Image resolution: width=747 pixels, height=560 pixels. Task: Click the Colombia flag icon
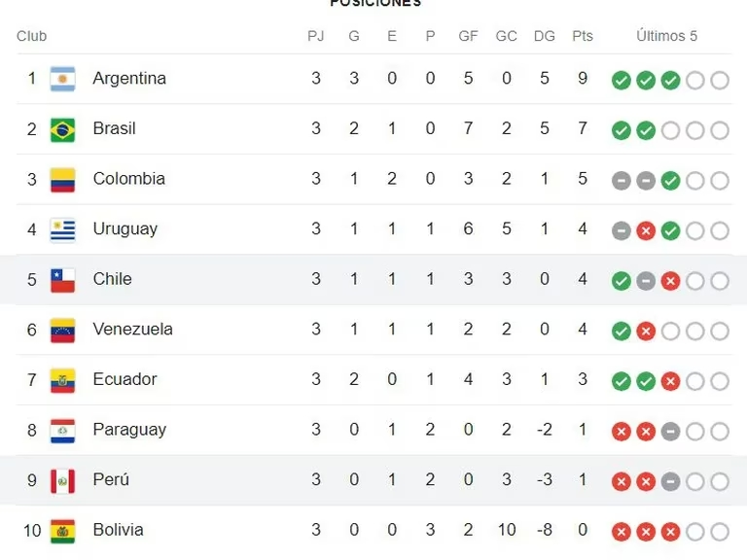(63, 180)
